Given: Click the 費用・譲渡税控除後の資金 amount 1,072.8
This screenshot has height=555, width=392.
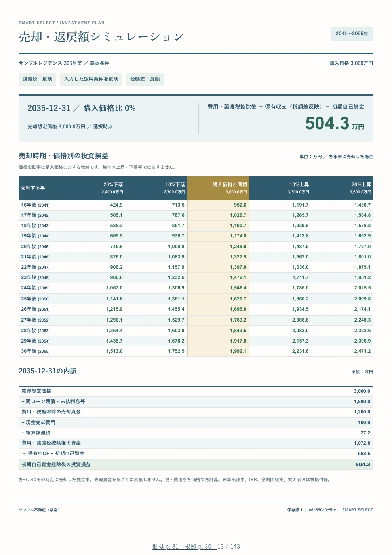Looking at the screenshot, I should pyautogui.click(x=362, y=443).
